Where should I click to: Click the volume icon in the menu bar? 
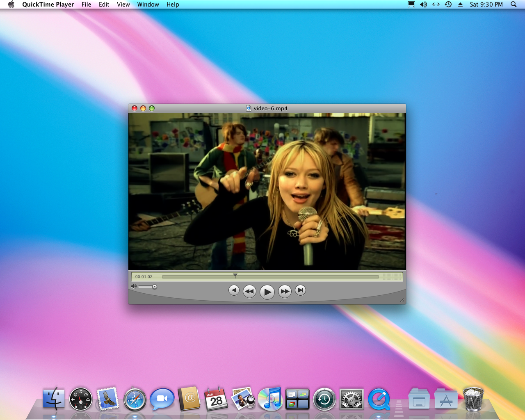[x=423, y=5]
